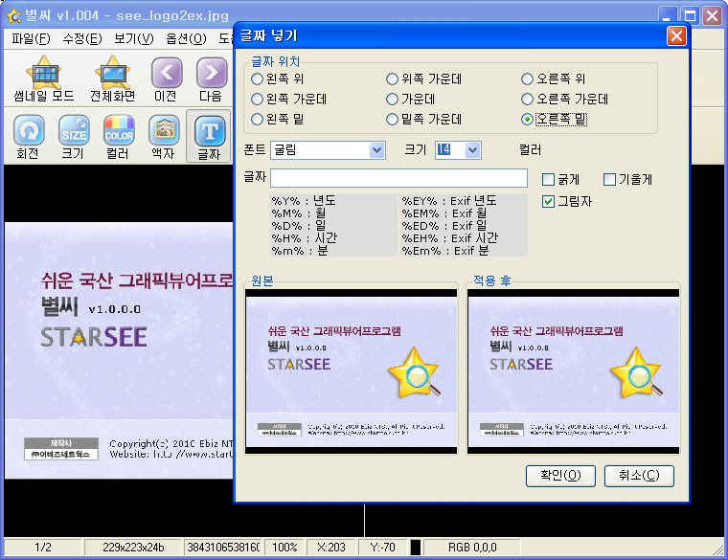This screenshot has height=560, width=728.
Task: Click the %Y% : 년도 hint text
Action: tap(304, 200)
